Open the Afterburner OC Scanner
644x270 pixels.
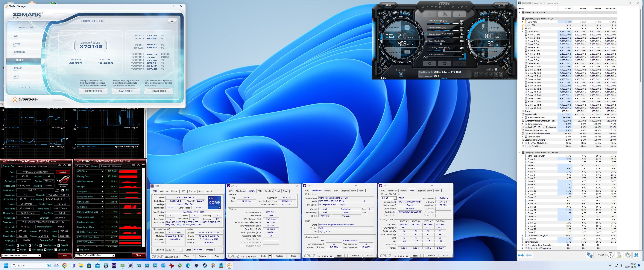pos(388,5)
